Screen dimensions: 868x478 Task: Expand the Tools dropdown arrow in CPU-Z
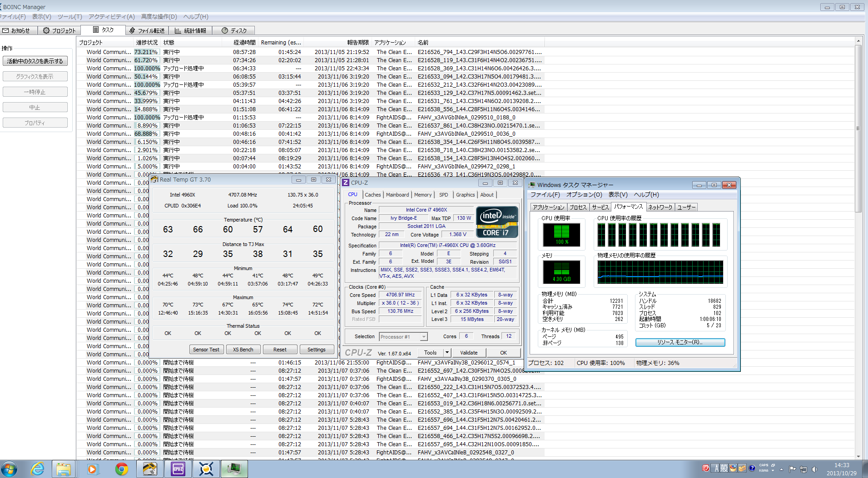point(447,353)
